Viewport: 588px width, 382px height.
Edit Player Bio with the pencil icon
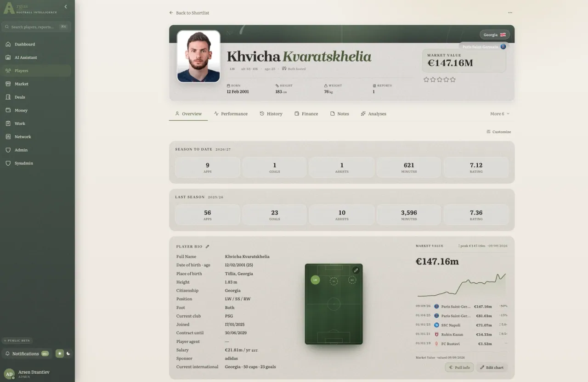[207, 247]
